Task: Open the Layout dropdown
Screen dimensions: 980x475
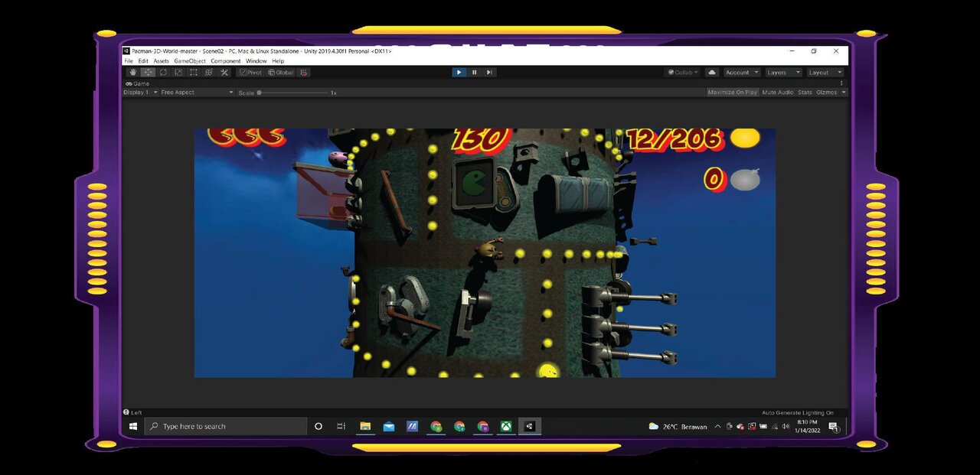Action: [x=825, y=73]
